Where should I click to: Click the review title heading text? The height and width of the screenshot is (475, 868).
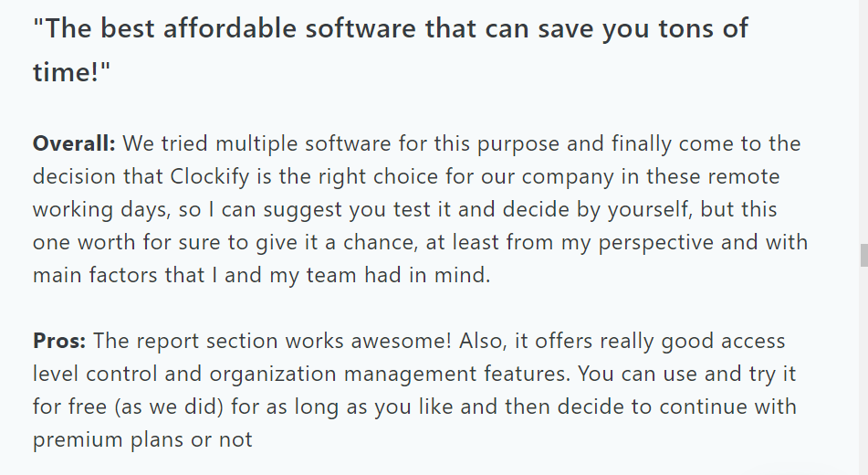click(x=391, y=50)
